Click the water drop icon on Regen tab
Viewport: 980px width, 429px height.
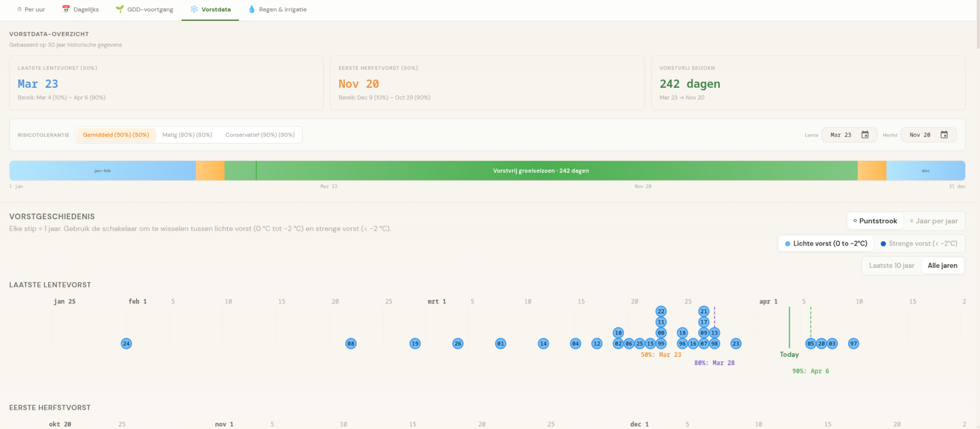pyautogui.click(x=251, y=9)
